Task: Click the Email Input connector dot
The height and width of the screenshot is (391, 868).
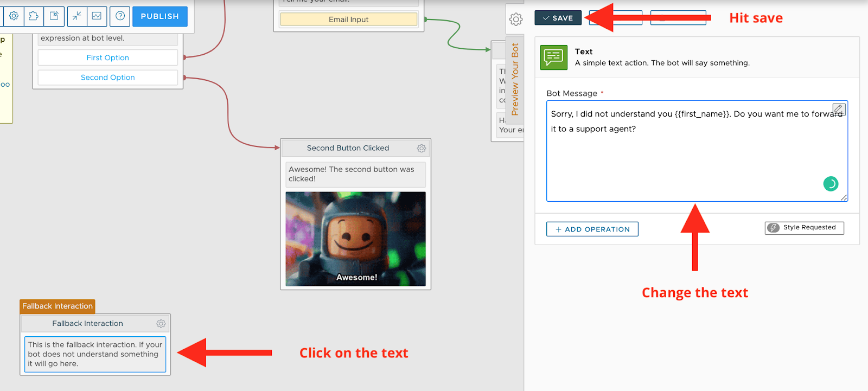Action: point(425,19)
